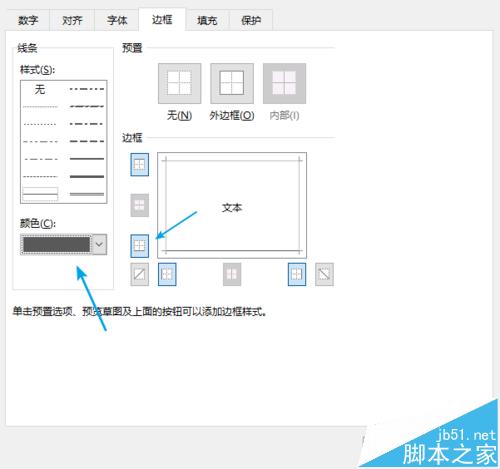Toggle the top border button
Image resolution: width=500 pixels, height=469 pixels.
pyautogui.click(x=139, y=165)
